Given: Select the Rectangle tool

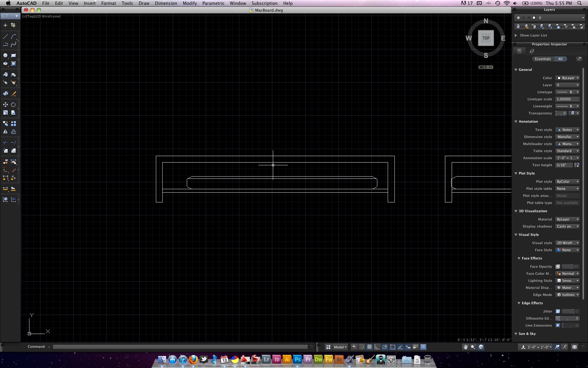Looking at the screenshot, I should pos(13,56).
